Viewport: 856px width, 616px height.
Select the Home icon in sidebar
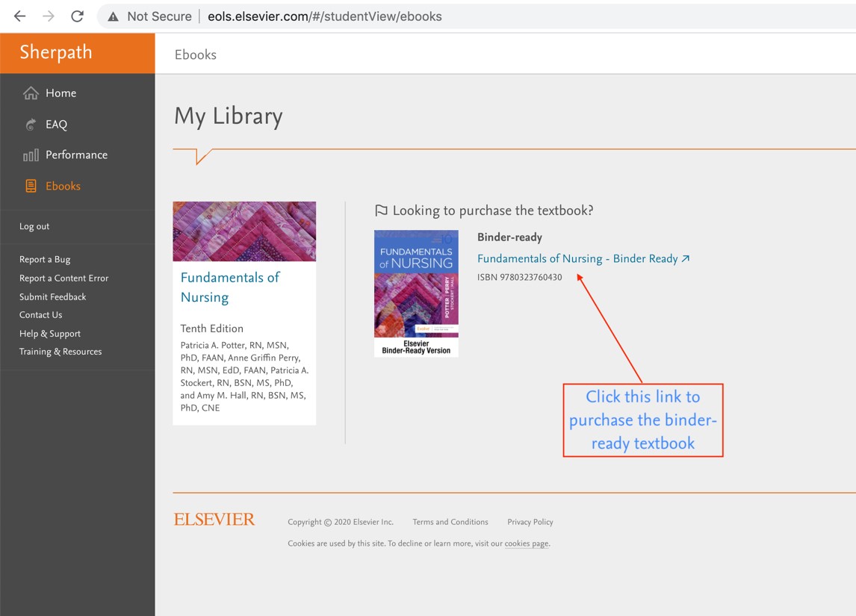[x=29, y=93]
